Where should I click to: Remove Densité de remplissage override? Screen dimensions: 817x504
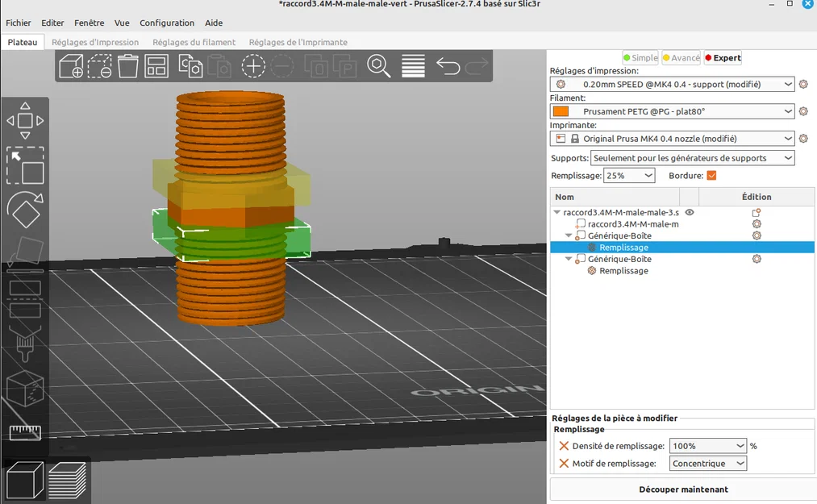coord(563,446)
